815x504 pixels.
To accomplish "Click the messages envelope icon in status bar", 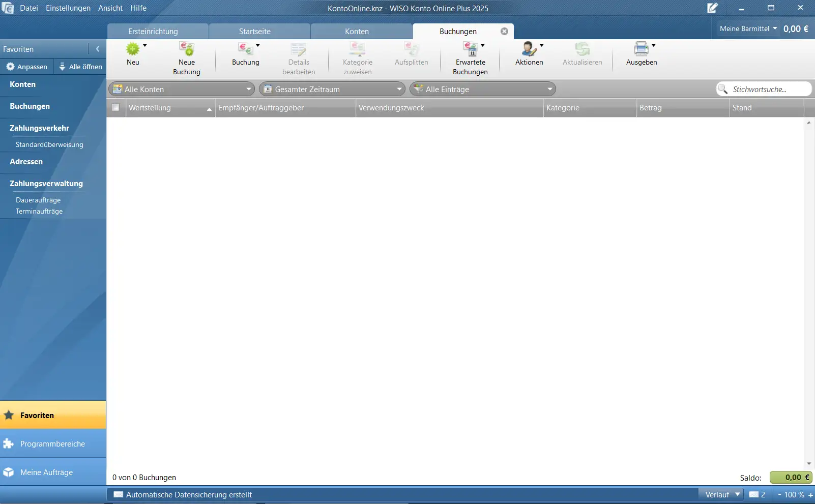I will coord(754,494).
